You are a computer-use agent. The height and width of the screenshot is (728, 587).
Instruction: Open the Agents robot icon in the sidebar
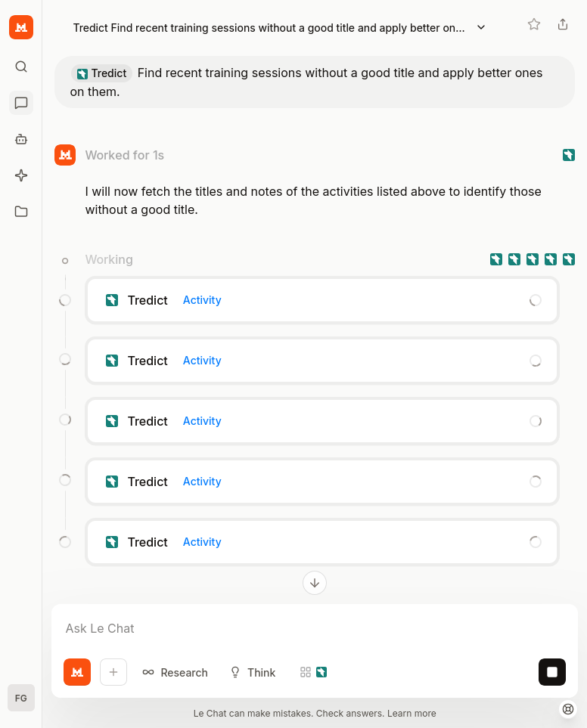pyautogui.click(x=20, y=138)
